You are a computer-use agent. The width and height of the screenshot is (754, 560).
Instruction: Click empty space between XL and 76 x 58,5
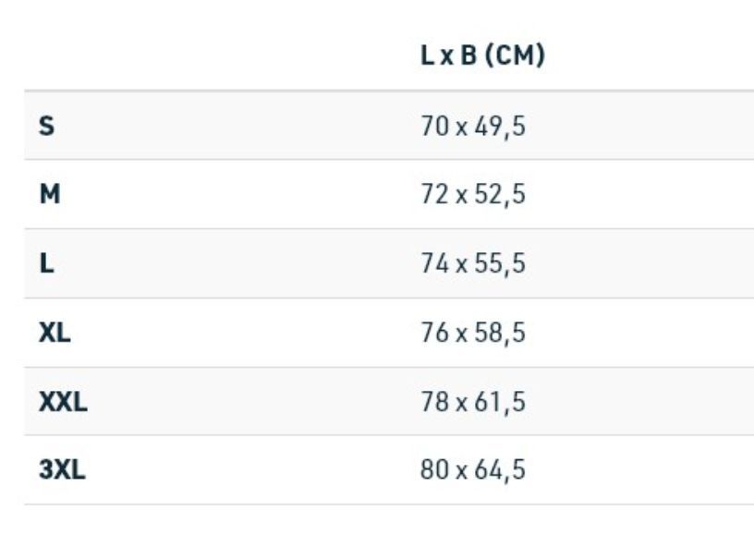pos(245,333)
